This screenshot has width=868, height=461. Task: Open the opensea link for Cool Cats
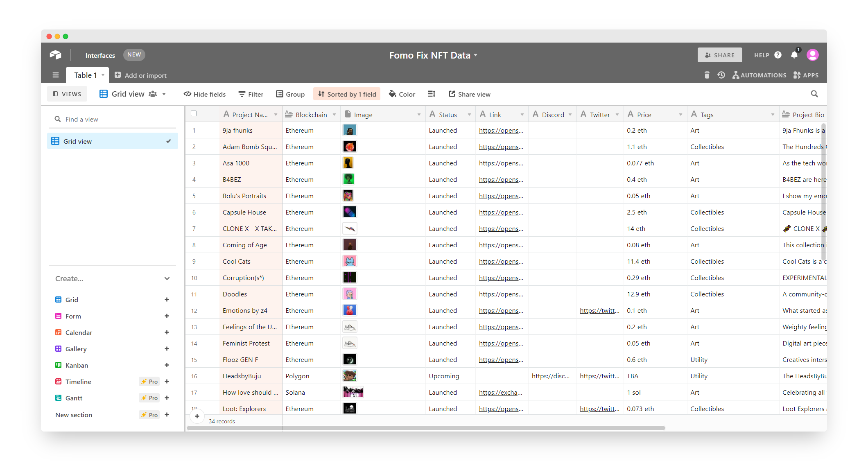(501, 261)
